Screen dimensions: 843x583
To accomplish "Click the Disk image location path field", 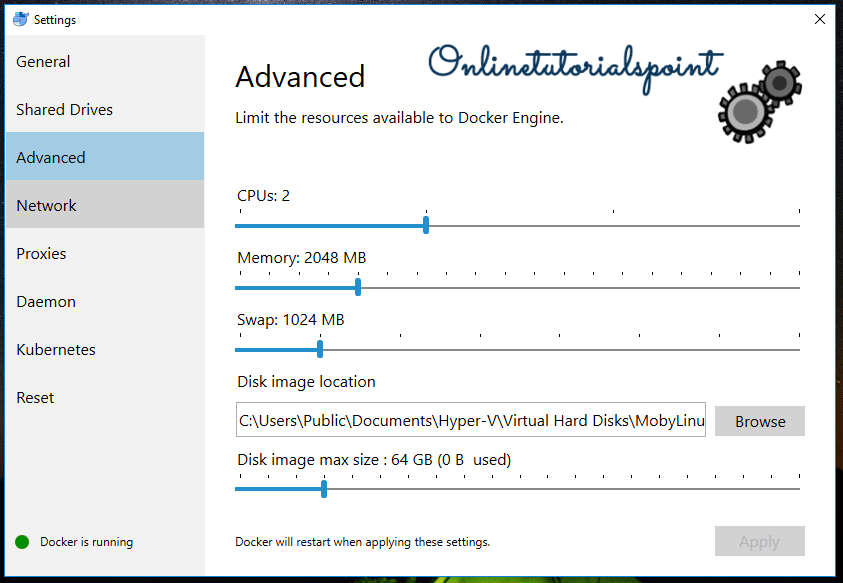I will pos(470,421).
